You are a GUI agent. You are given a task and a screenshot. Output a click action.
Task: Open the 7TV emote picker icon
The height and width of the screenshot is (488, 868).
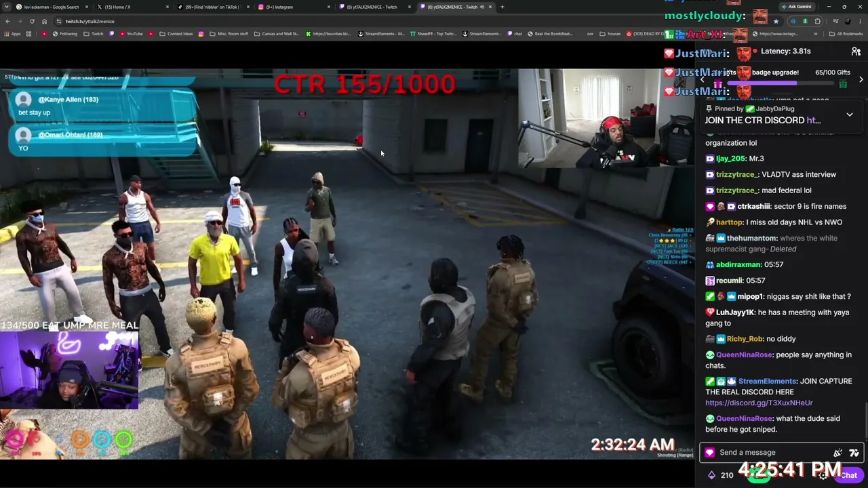coord(854,453)
